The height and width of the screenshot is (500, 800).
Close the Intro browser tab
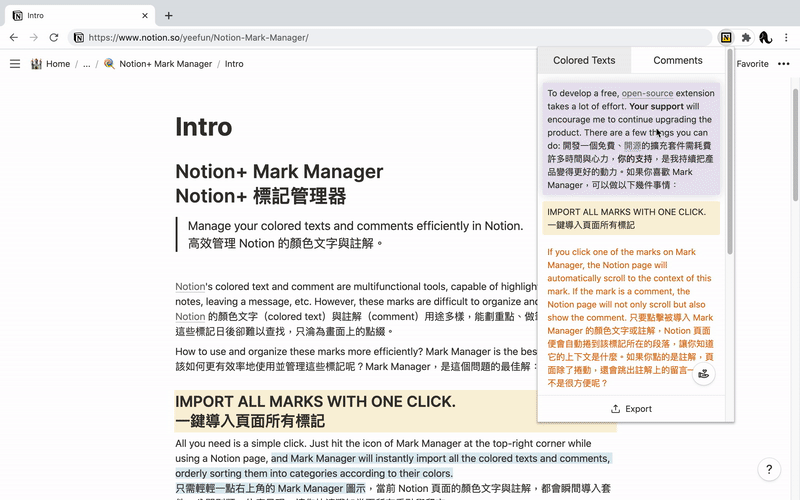145,15
